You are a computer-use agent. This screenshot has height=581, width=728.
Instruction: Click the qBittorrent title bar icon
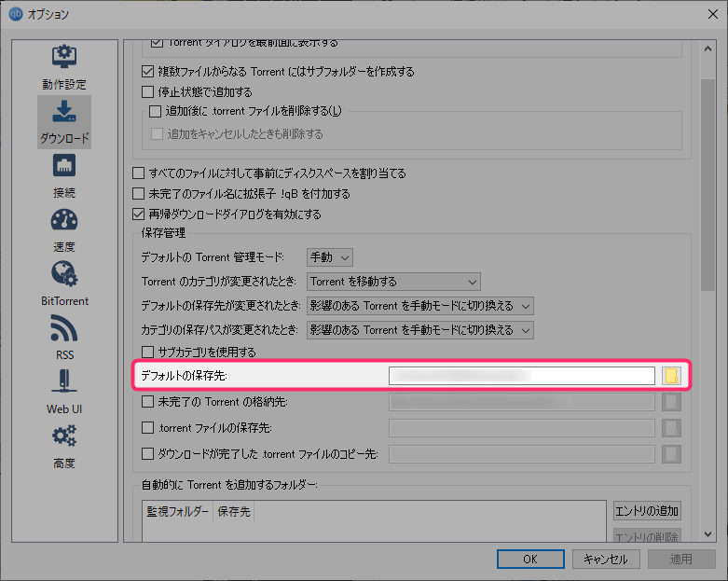coord(16,14)
